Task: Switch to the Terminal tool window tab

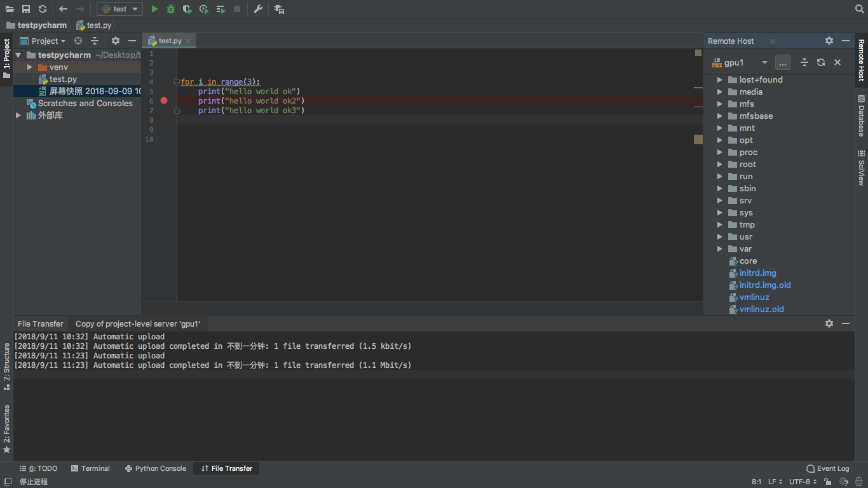Action: point(90,468)
